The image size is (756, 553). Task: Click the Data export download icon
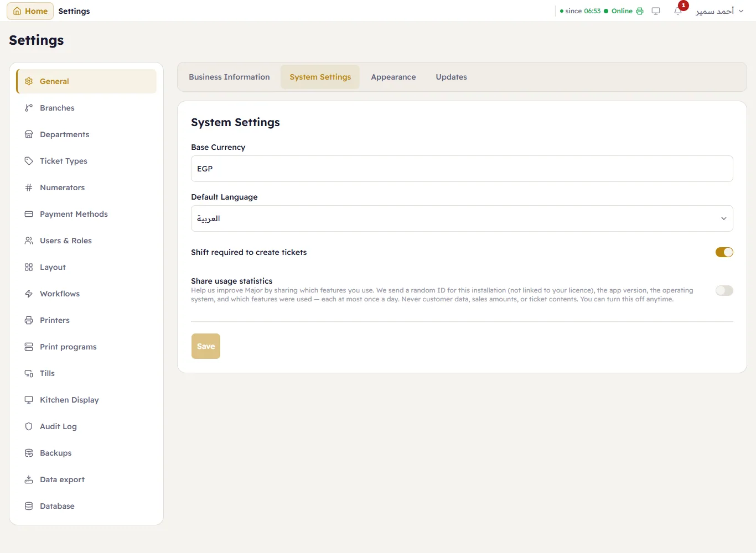point(29,479)
